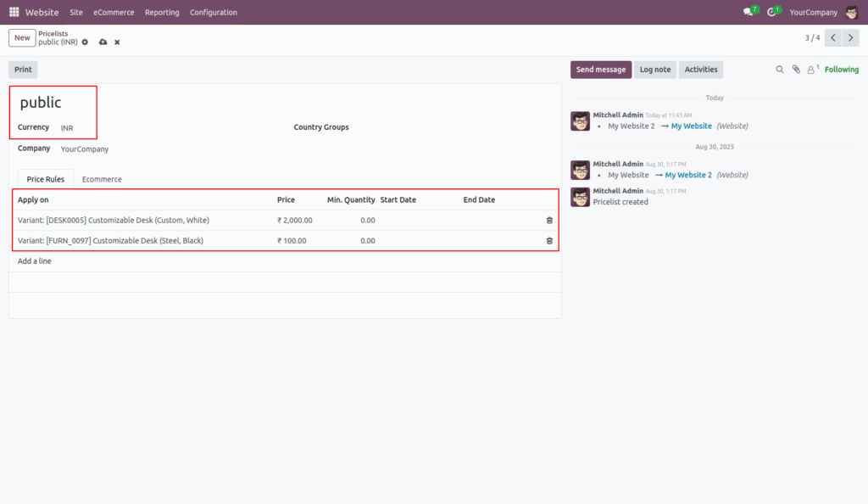Click the Following button
Image resolution: width=868 pixels, height=504 pixels.
(x=840, y=69)
